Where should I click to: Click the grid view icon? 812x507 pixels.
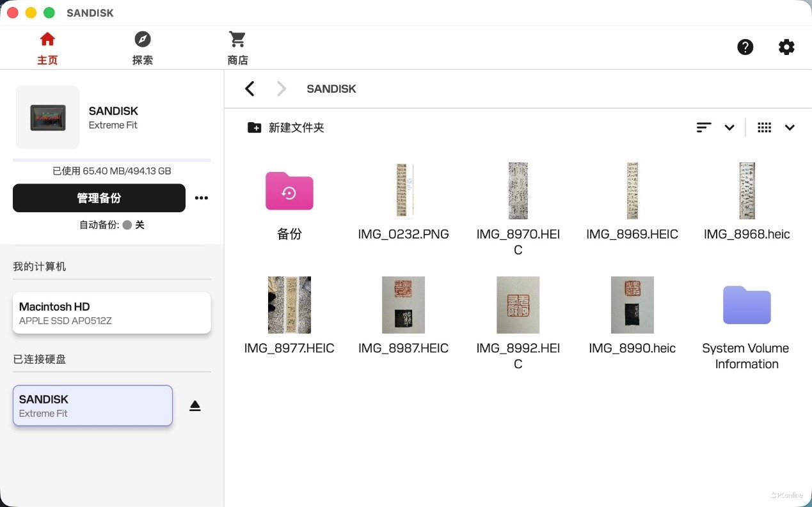click(x=764, y=127)
